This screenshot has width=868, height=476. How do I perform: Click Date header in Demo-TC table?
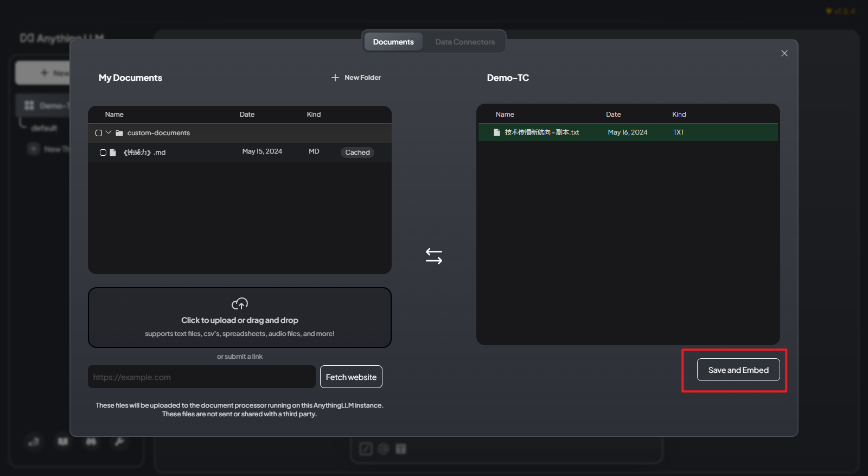point(614,115)
